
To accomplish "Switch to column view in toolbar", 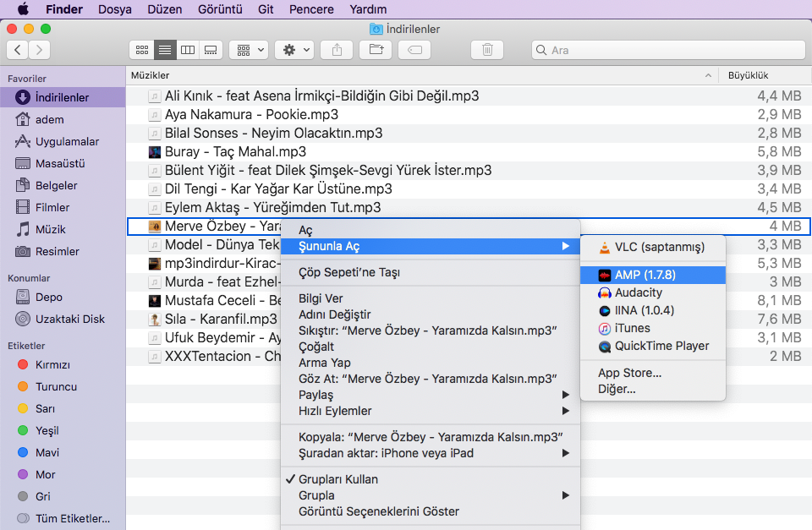I will click(x=188, y=50).
